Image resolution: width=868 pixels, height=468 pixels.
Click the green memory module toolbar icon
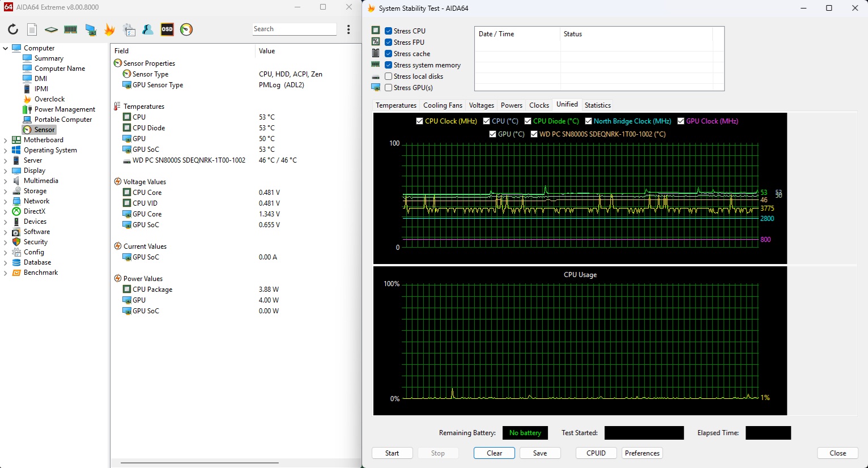(71, 29)
